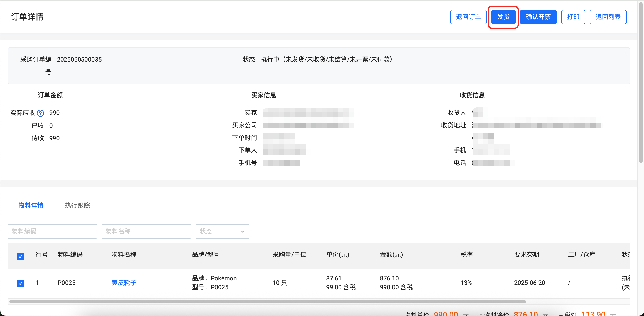Click the chevron arrow in 状态 dropdown
Image resolution: width=644 pixels, height=316 pixels.
pos(242,231)
